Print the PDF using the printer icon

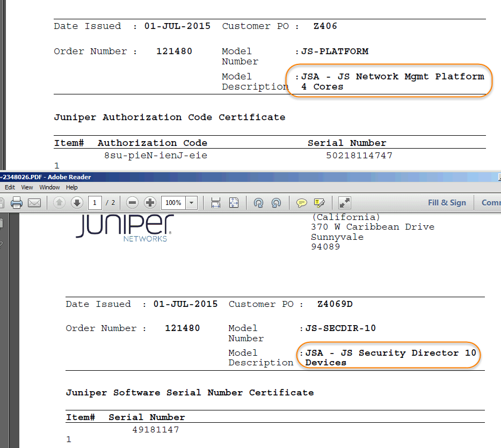pyautogui.click(x=17, y=203)
